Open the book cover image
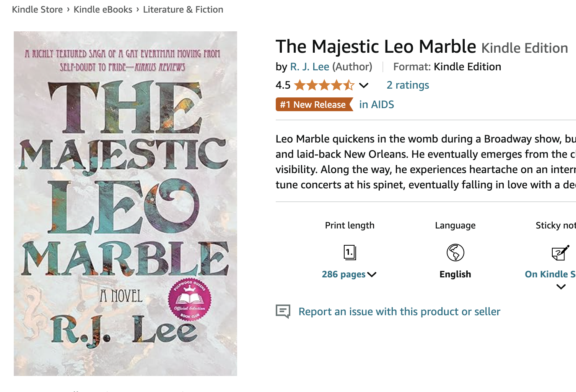 [x=125, y=204]
